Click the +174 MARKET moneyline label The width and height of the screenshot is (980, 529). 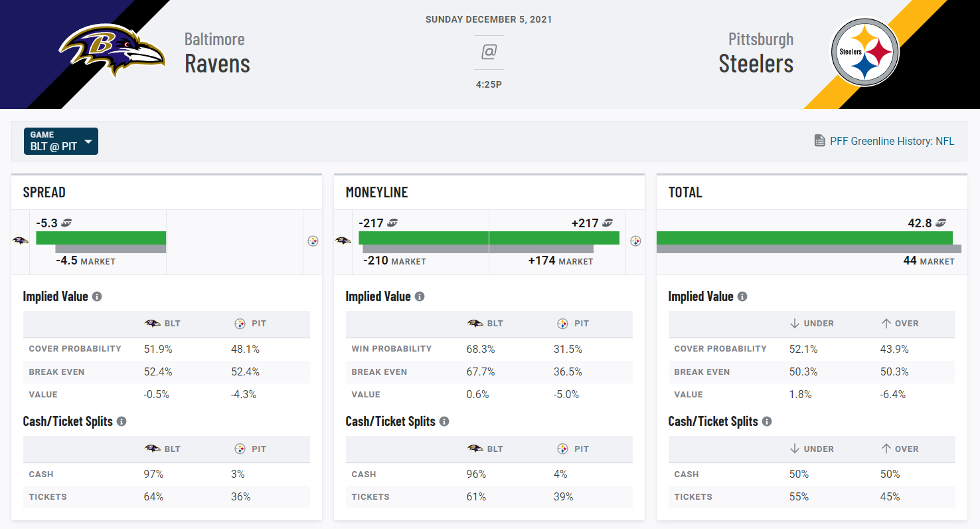click(561, 261)
